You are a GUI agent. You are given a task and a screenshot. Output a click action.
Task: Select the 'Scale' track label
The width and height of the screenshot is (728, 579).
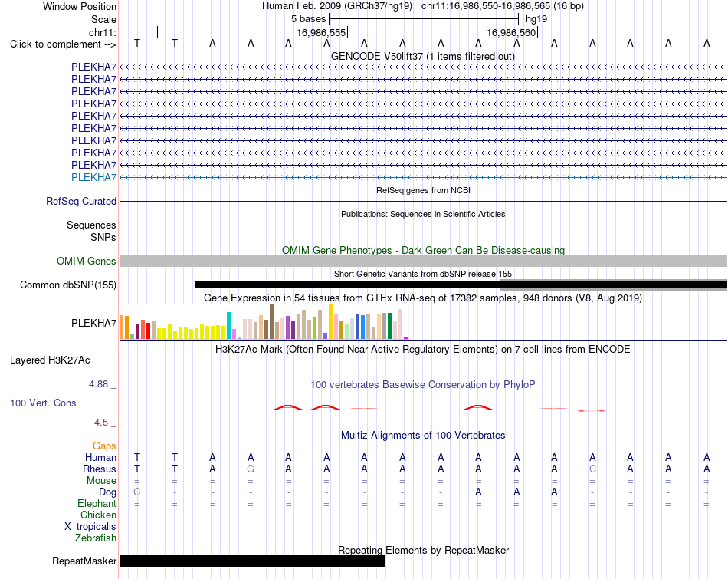[103, 19]
